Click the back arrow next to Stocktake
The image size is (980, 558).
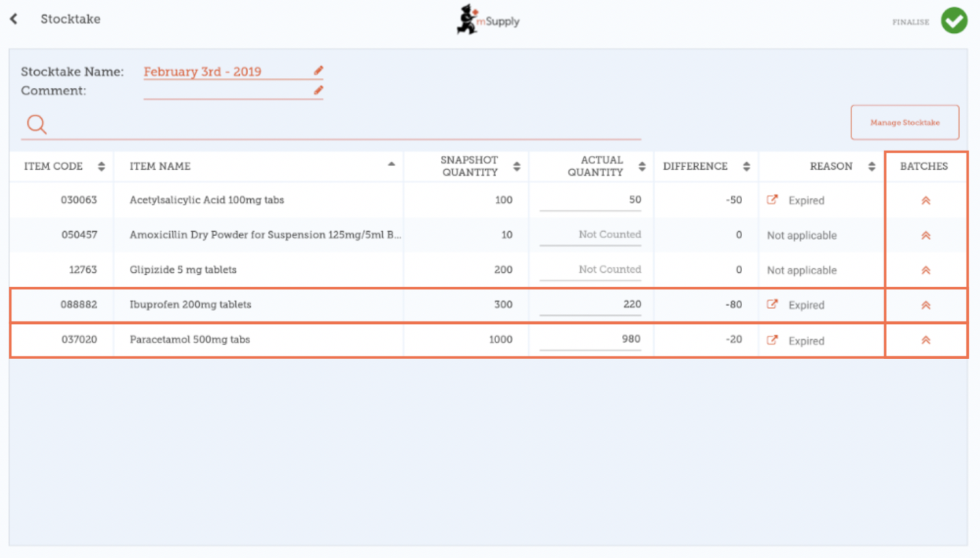[x=14, y=19]
